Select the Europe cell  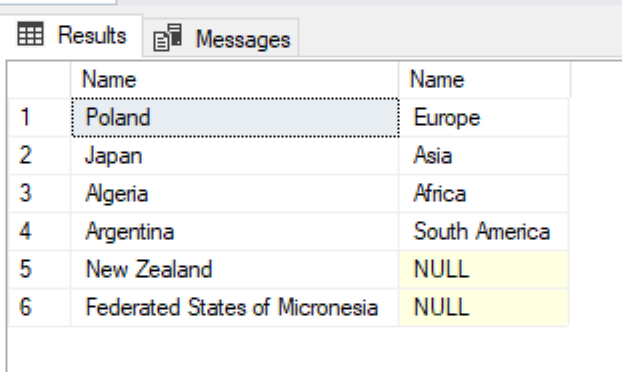tap(484, 117)
